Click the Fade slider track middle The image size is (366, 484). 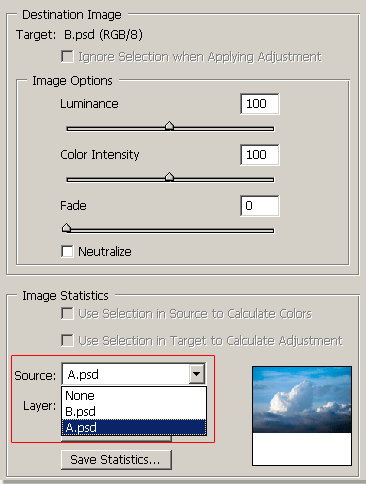pos(170,231)
